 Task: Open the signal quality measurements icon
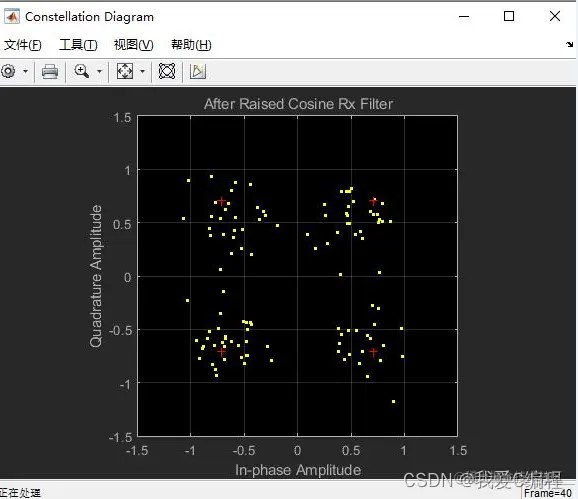coord(198,71)
